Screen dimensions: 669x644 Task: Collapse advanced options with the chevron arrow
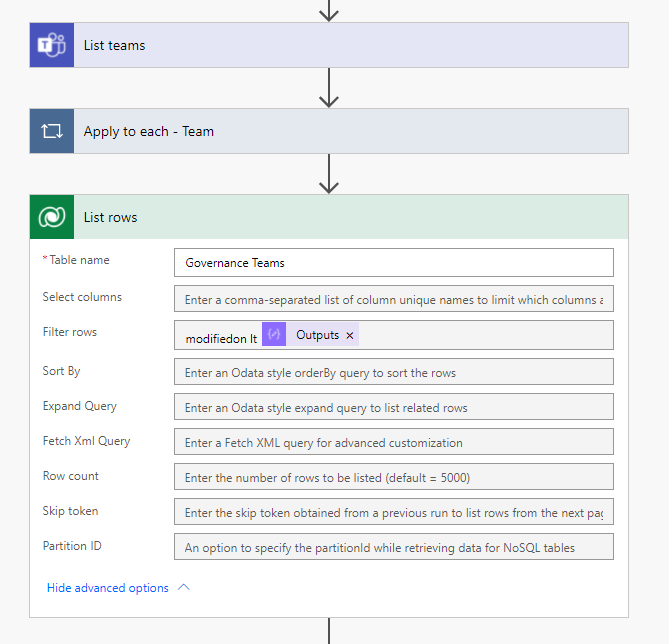183,587
